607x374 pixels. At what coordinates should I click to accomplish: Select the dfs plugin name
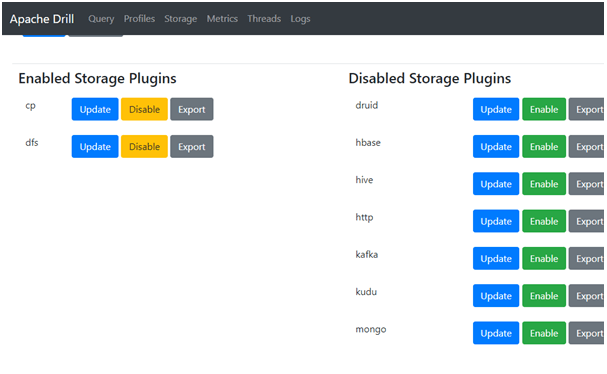click(32, 142)
